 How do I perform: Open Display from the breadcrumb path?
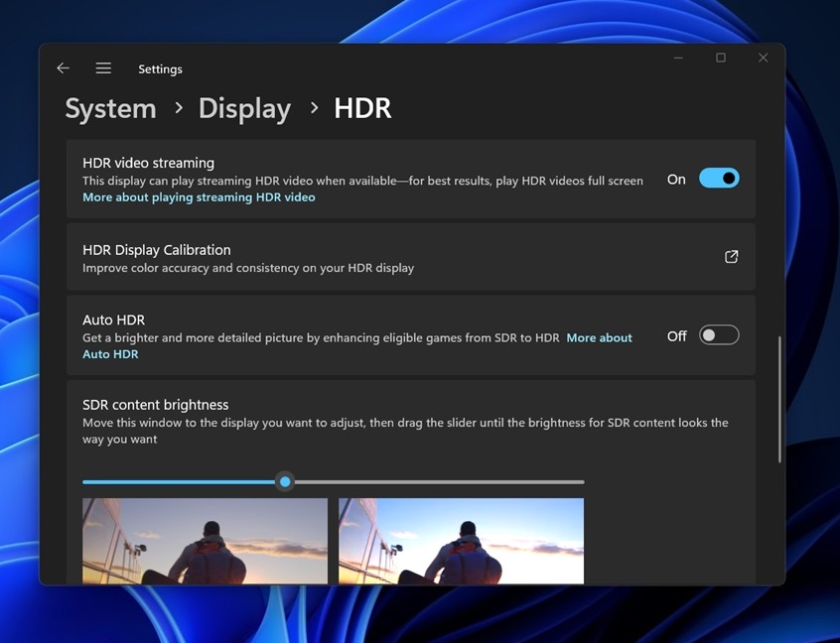pyautogui.click(x=244, y=108)
